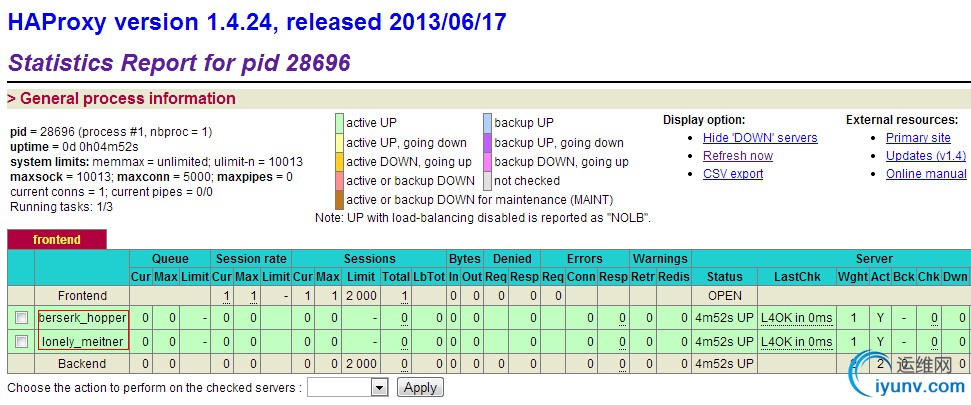This screenshot has width=971, height=405.
Task: Click the Statistics Report for pid 28696 title
Action: coord(180,63)
